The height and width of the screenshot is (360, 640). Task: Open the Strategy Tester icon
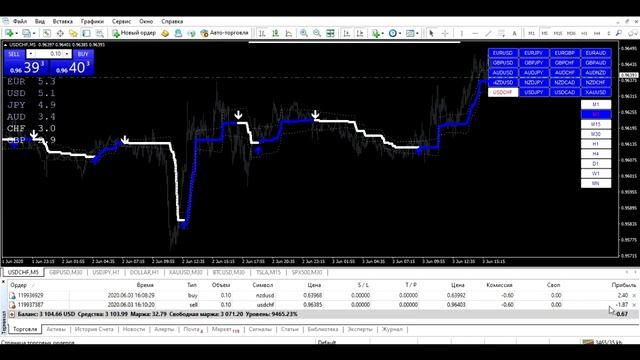[x=99, y=33]
